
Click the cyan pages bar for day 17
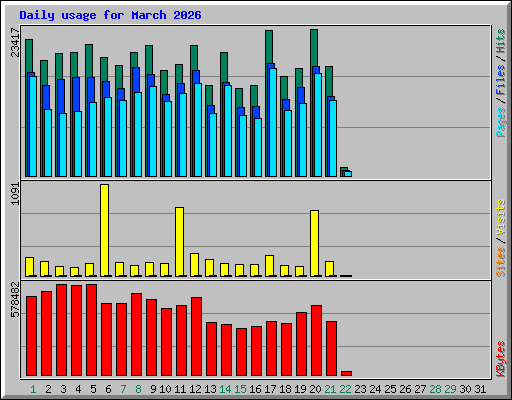[x=273, y=122]
